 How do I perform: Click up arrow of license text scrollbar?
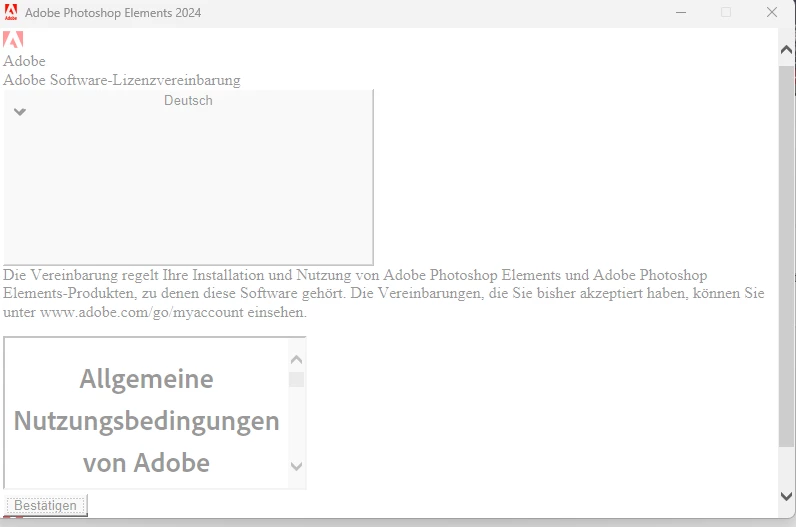point(296,360)
